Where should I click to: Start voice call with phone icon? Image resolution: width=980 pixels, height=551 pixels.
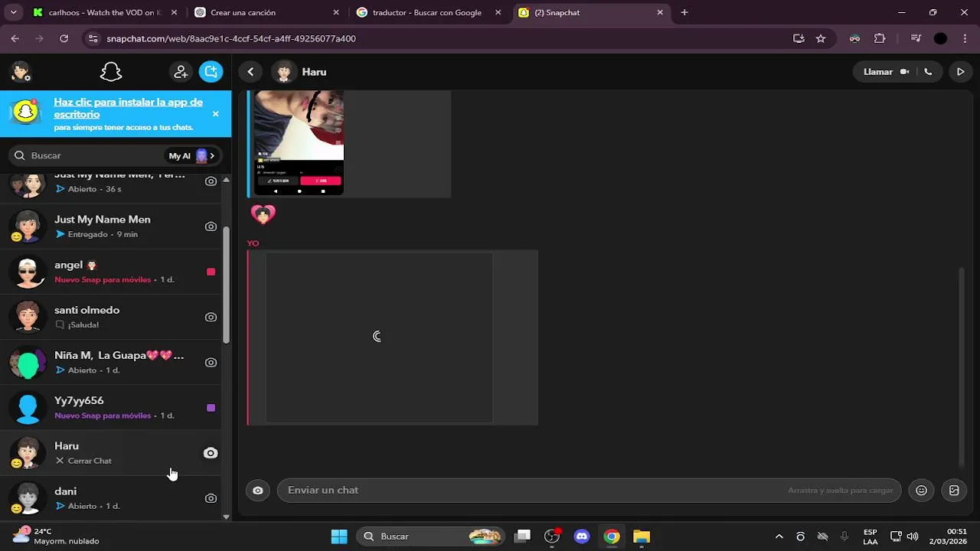[x=928, y=72]
